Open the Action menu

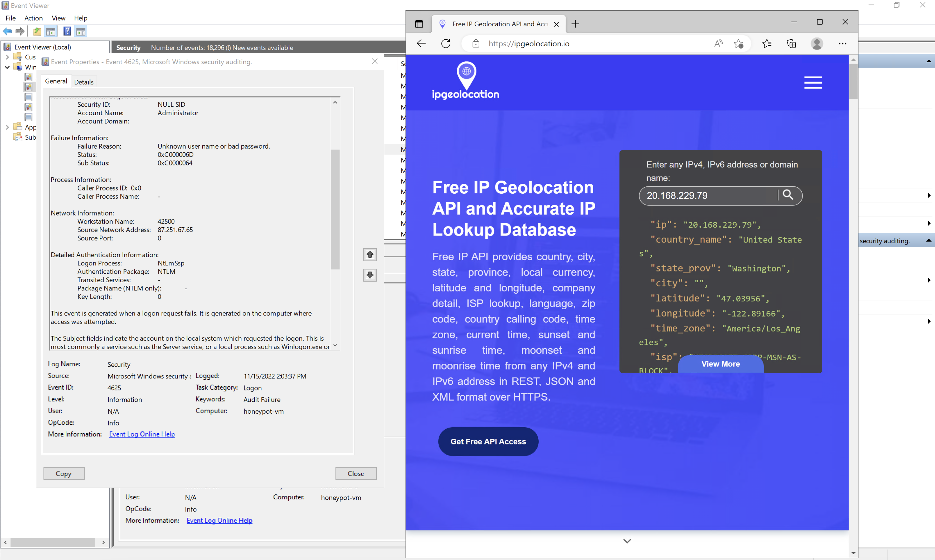[33, 18]
